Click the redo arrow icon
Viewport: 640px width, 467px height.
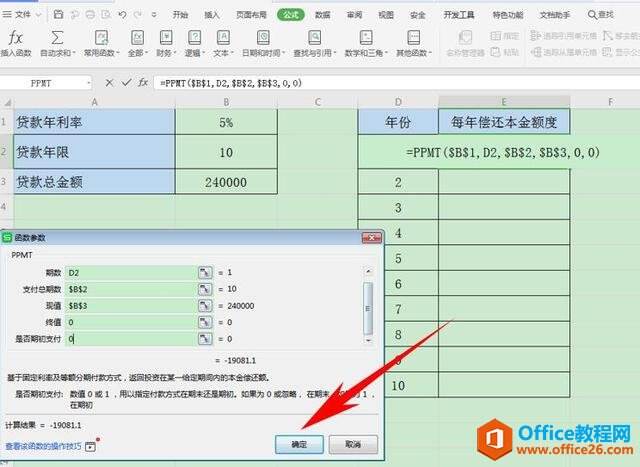point(138,15)
